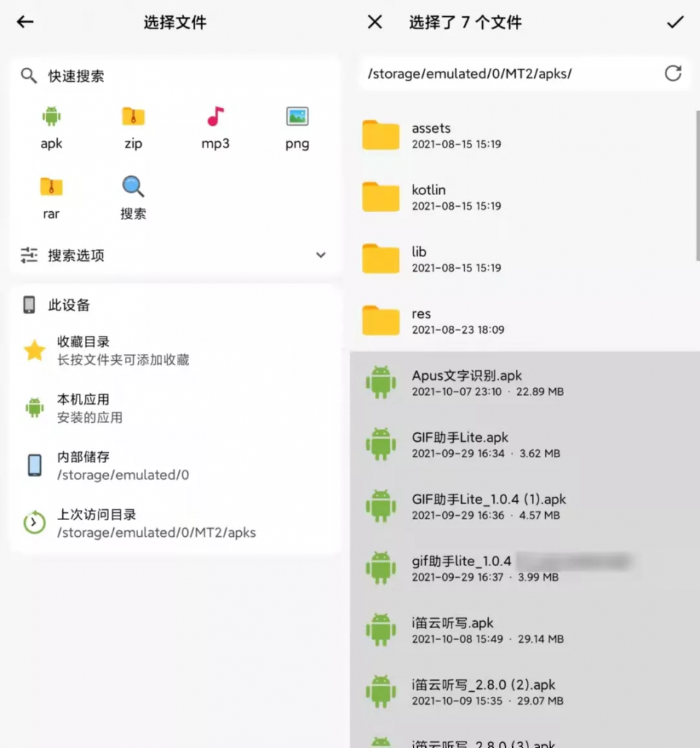Viewport: 700px width, 748px height.
Task: Click the 22.89 MB size text
Action: [x=540, y=392]
